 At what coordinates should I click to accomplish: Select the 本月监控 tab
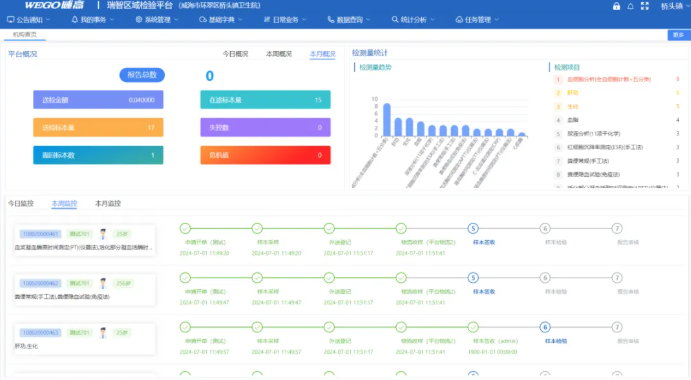coord(108,204)
